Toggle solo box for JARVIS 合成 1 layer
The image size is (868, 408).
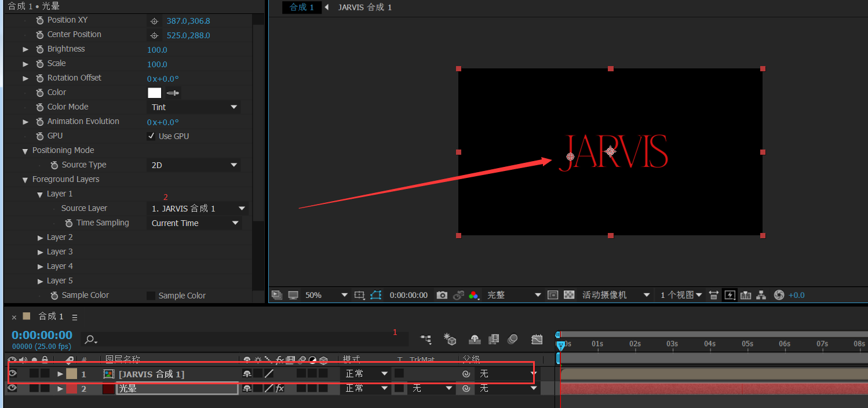pos(34,374)
